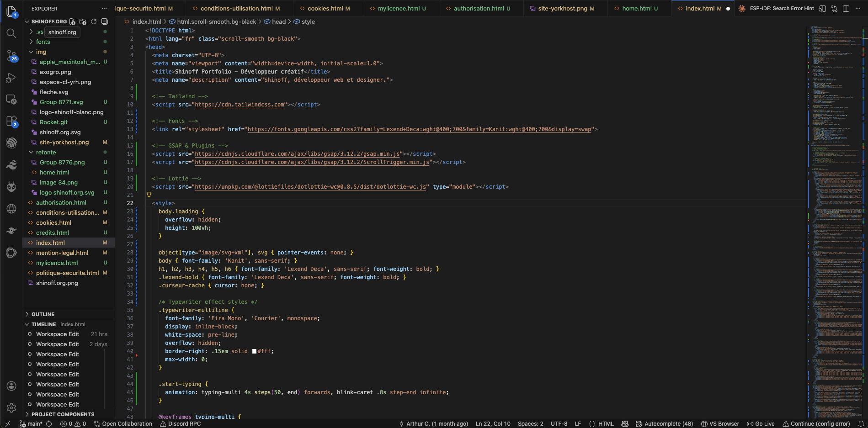The height and width of the screenshot is (428, 868).
Task: Open the tailwindcss CDN link in code
Action: (x=240, y=105)
